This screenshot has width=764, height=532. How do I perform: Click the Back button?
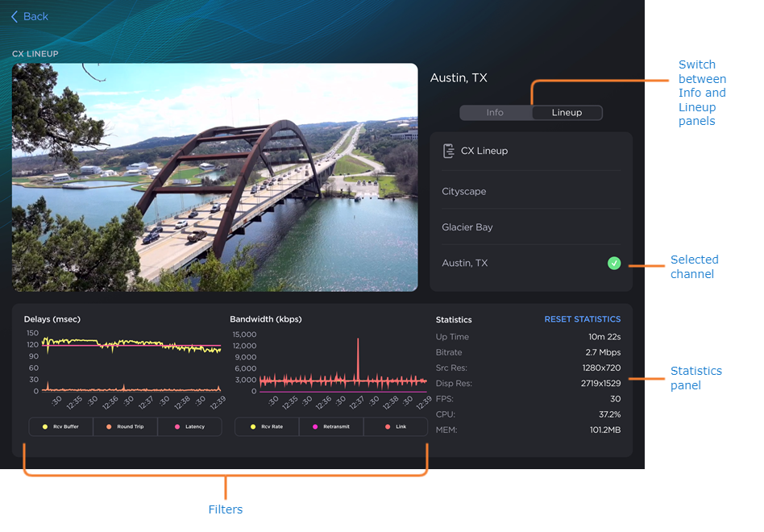point(29,16)
